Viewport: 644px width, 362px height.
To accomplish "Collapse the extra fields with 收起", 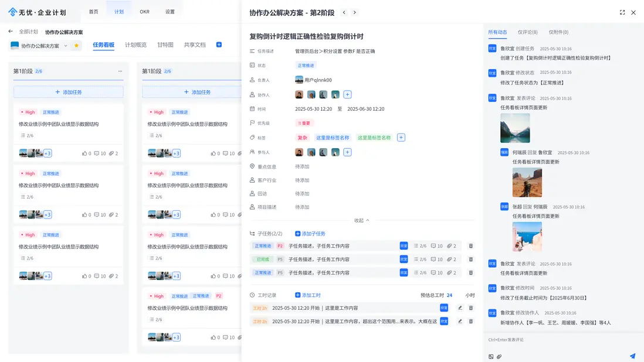I will click(x=361, y=221).
